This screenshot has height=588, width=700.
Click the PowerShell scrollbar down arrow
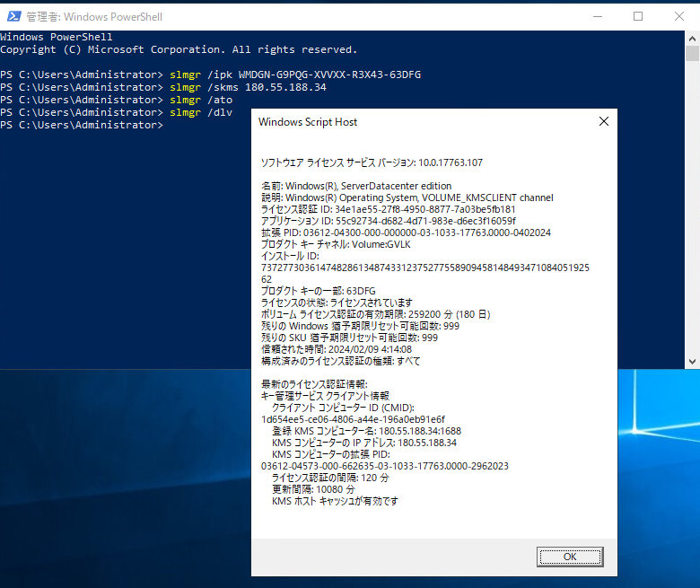tap(692, 361)
